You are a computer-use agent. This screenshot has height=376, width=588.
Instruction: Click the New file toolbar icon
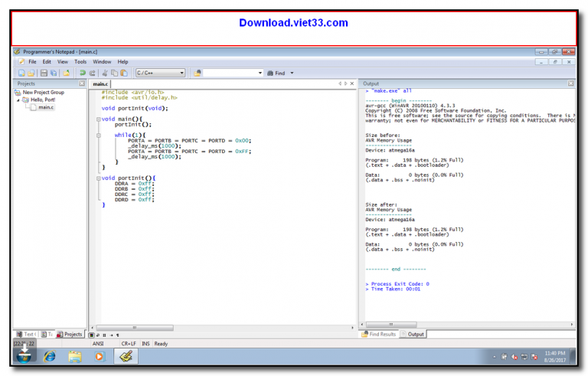coord(21,73)
